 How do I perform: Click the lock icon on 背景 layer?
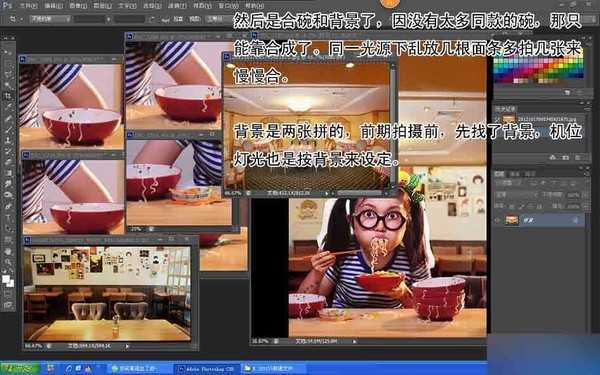pyautogui.click(x=575, y=220)
